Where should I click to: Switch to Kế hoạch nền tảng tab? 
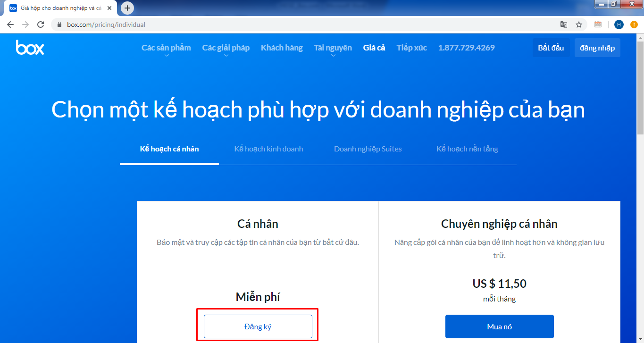pos(467,149)
